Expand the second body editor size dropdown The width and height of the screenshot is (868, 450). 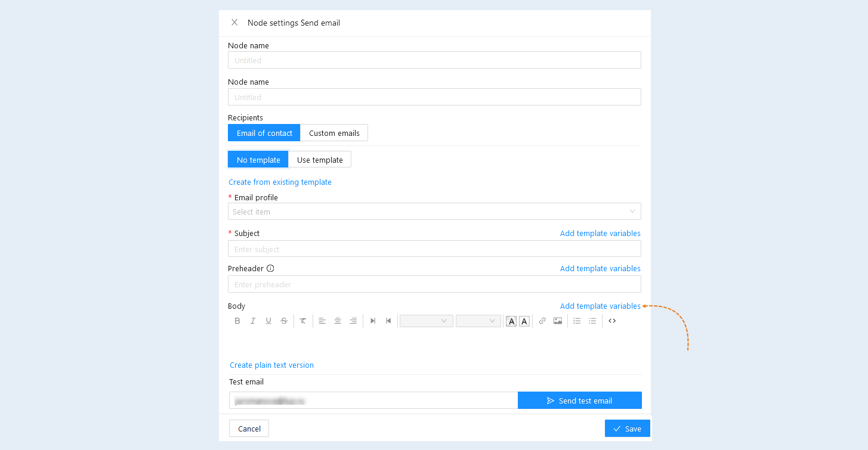pyautogui.click(x=478, y=321)
